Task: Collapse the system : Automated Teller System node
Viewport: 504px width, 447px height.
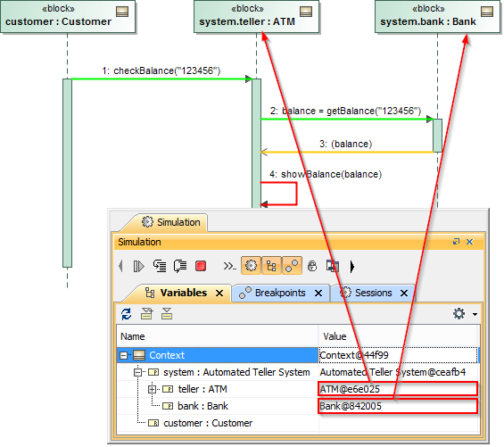Action: [137, 372]
